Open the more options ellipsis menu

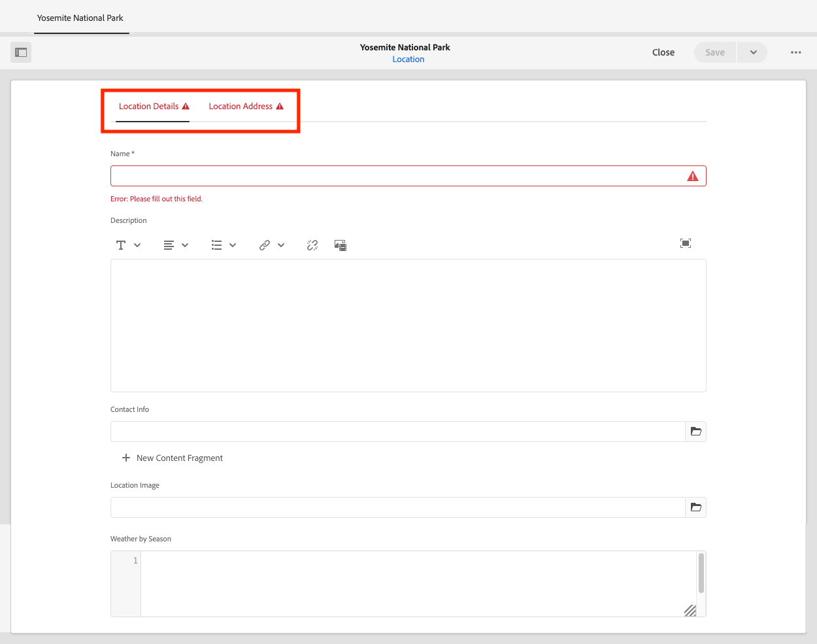pyautogui.click(x=795, y=52)
